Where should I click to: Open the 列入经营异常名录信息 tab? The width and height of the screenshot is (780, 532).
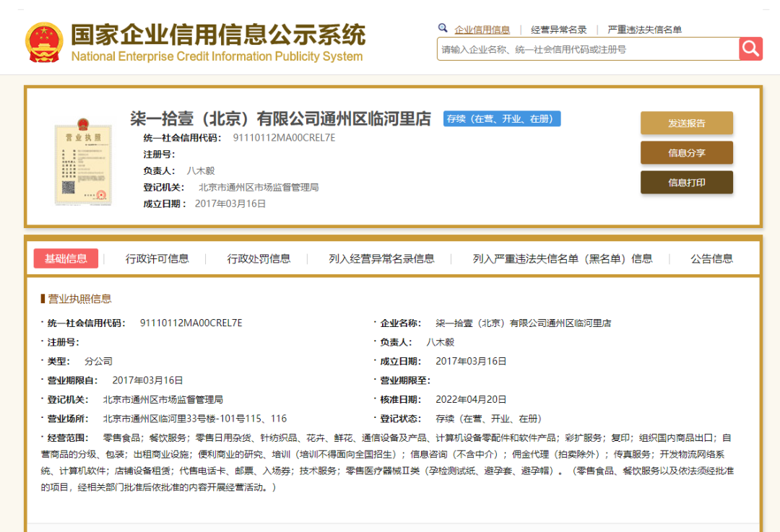click(x=381, y=258)
